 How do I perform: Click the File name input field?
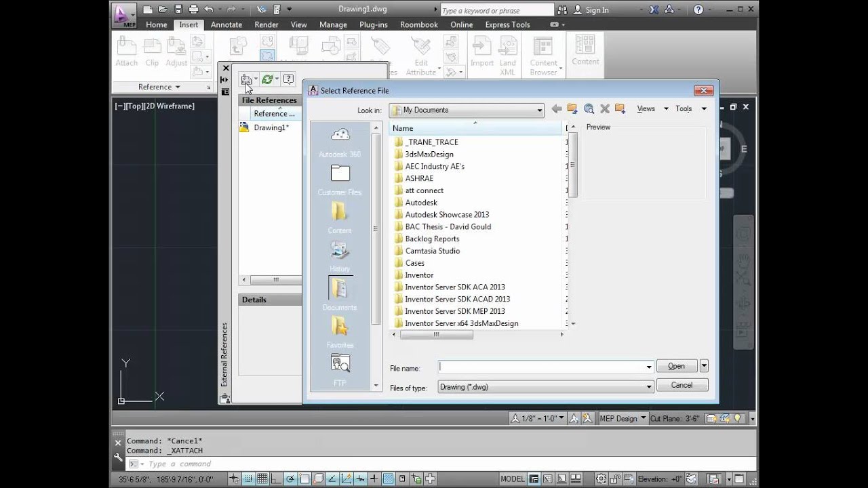(x=541, y=366)
